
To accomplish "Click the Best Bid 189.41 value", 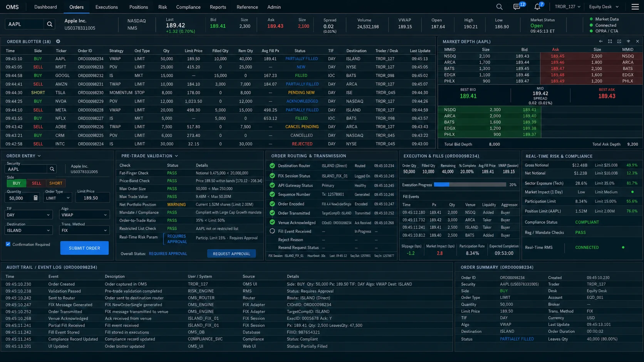I will pyautogui.click(x=468, y=96).
